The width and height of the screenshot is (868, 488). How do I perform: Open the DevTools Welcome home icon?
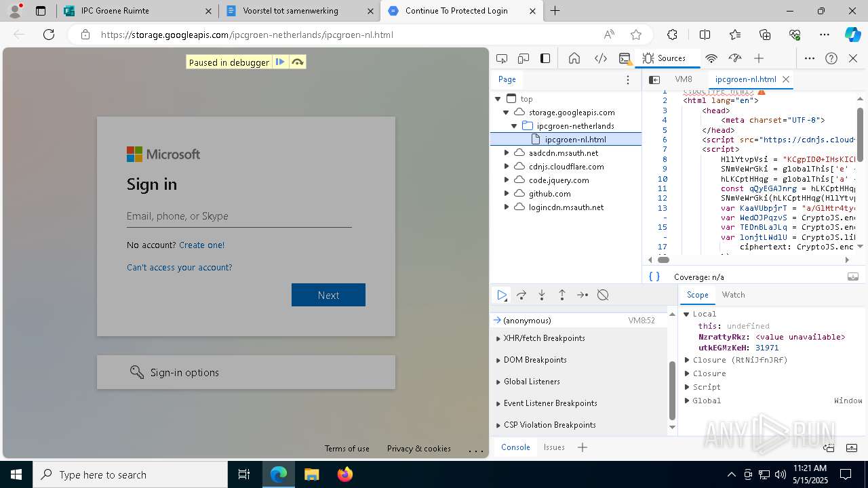click(574, 58)
